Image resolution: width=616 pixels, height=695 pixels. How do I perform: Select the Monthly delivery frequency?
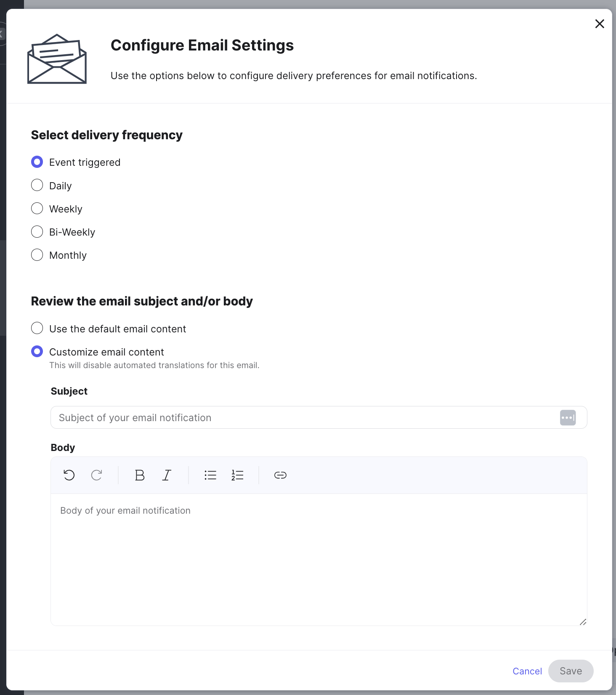point(37,255)
